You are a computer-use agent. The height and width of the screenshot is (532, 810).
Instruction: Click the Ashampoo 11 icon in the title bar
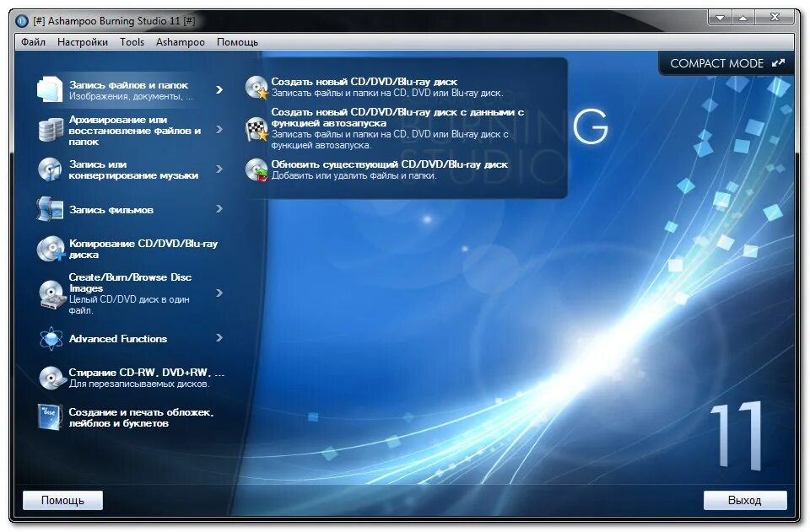[x=22, y=21]
